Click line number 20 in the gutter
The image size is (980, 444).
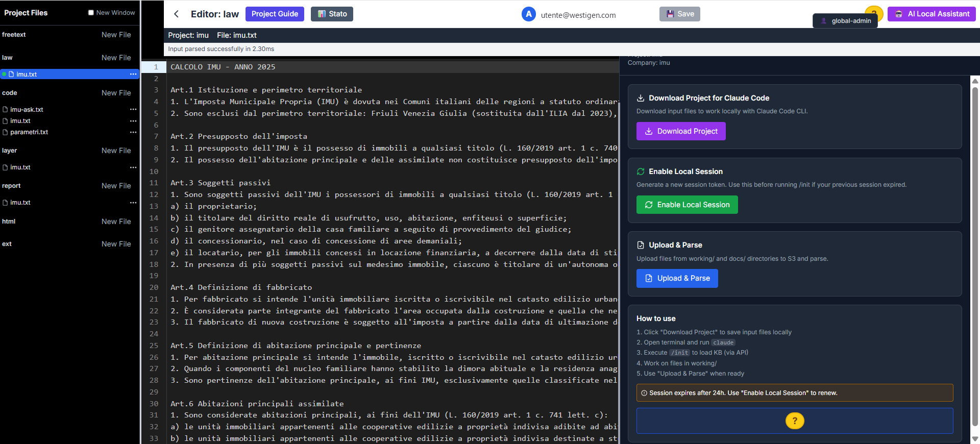point(154,287)
